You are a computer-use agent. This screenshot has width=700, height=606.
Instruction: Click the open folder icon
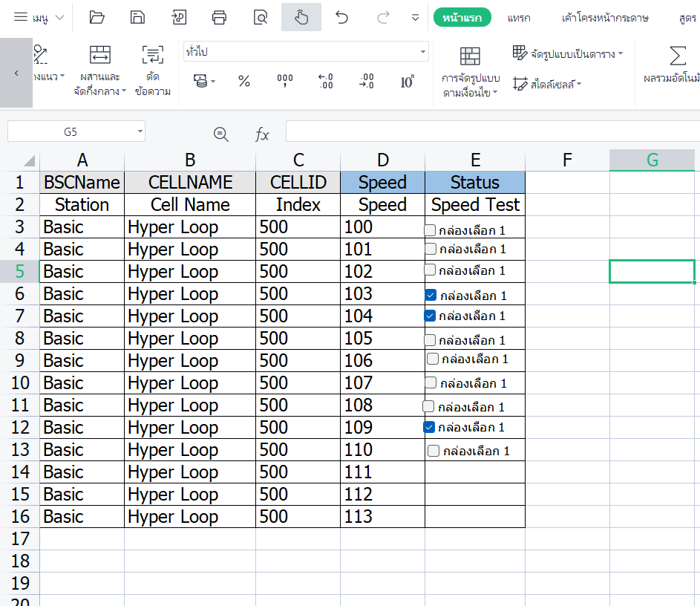(97, 16)
